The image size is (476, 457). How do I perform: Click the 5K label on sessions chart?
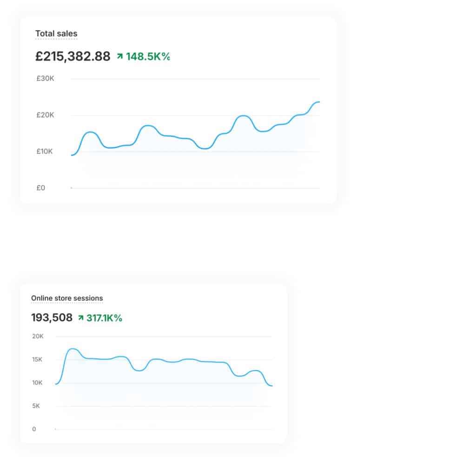tap(36, 406)
